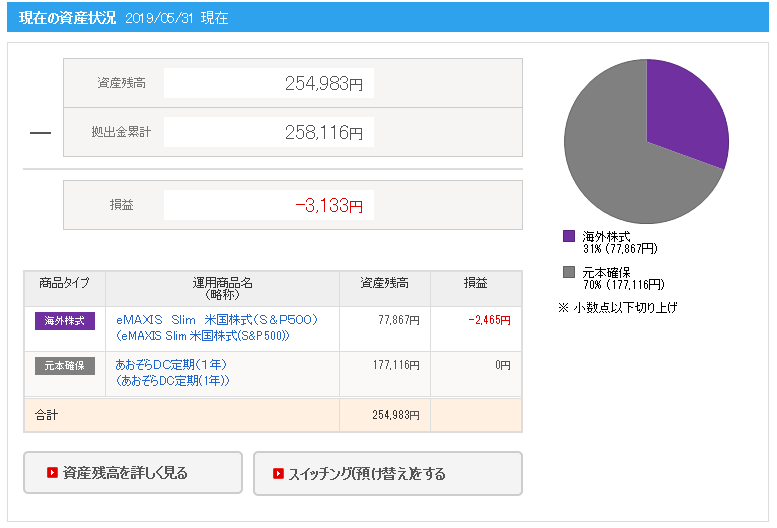Select the red 損益 value -3,133円
This screenshot has width=777, height=528.
pos(329,205)
